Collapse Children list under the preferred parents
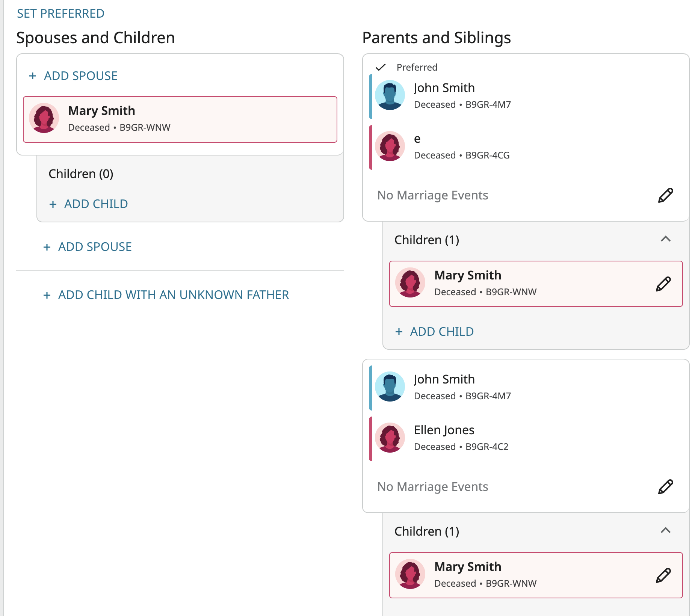The height and width of the screenshot is (616, 698). [x=665, y=239]
